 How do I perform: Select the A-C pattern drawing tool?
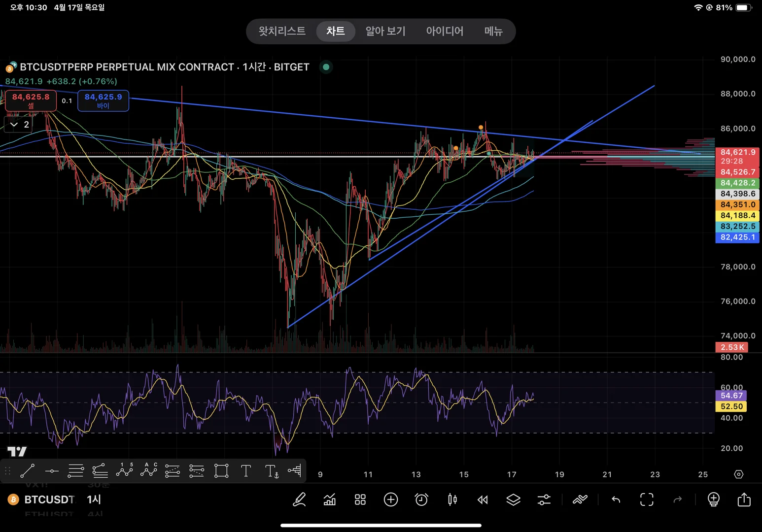coord(148,470)
